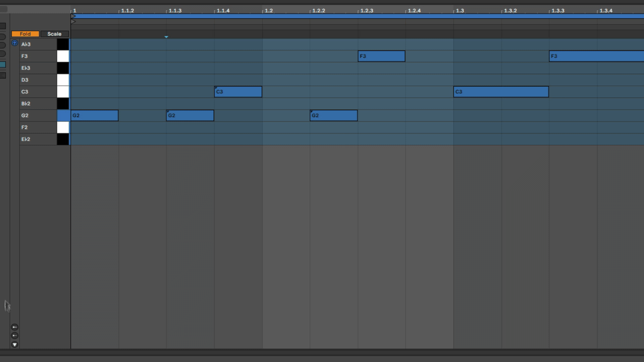Click ruler position 1.3.3
This screenshot has height=362, width=644.
558,11
